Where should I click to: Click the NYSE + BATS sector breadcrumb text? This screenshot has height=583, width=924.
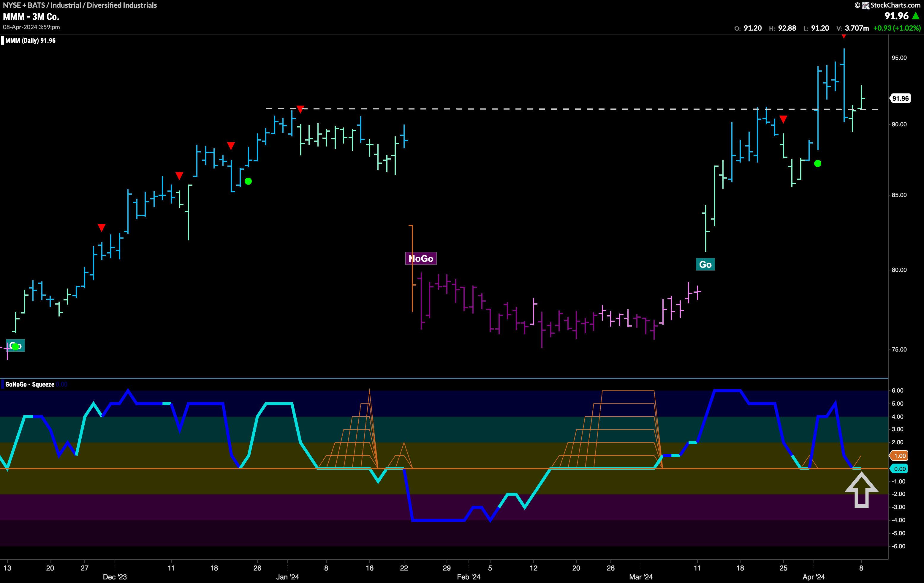80,5
